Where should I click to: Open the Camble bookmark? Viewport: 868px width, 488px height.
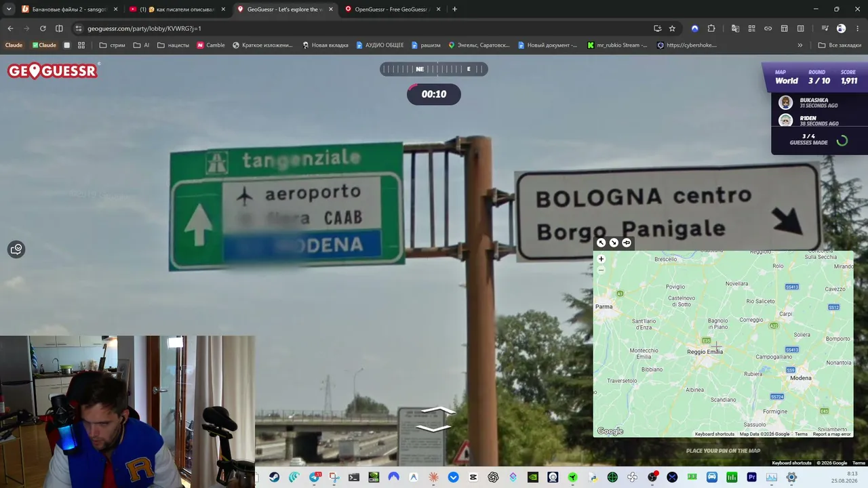pos(210,45)
